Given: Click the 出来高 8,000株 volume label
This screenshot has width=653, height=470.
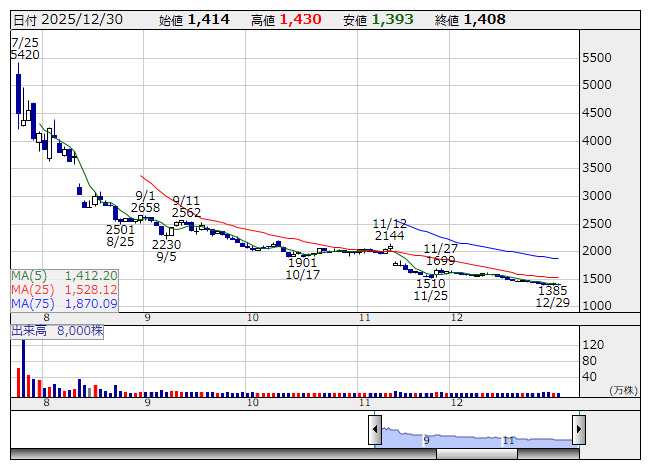Looking at the screenshot, I should click(x=58, y=329).
